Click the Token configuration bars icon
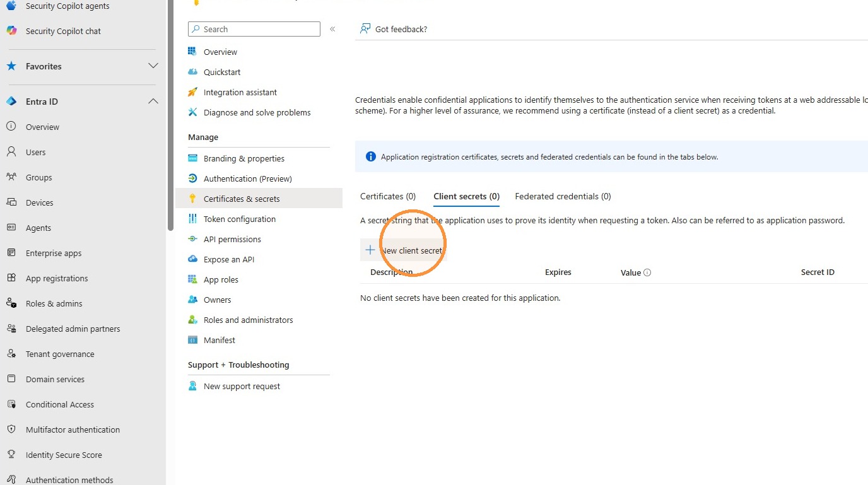Viewport: 868px width, 485px height. pyautogui.click(x=193, y=219)
